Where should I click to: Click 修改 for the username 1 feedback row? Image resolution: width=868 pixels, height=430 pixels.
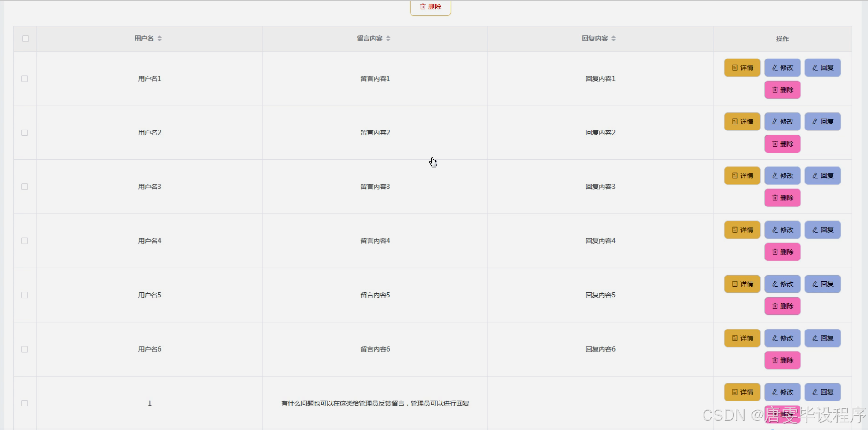[x=782, y=392]
